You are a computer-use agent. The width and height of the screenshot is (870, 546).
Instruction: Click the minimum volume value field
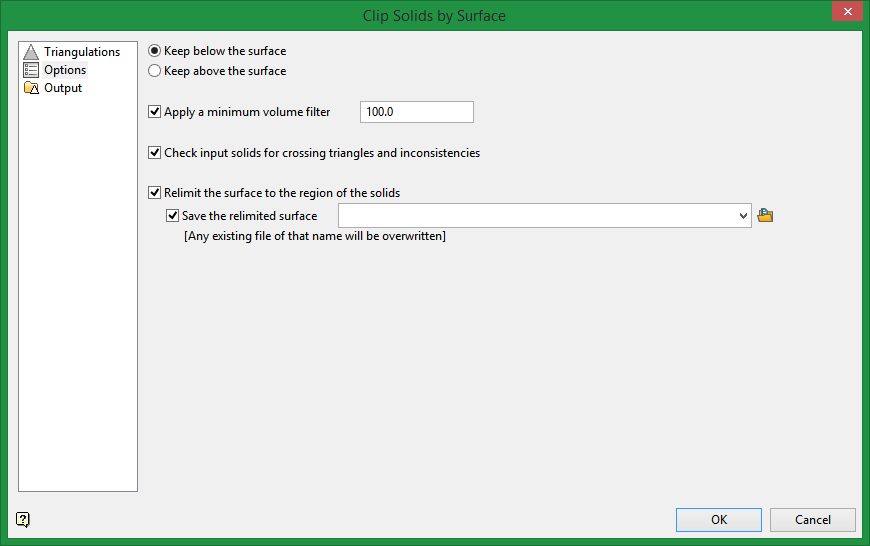tap(417, 112)
